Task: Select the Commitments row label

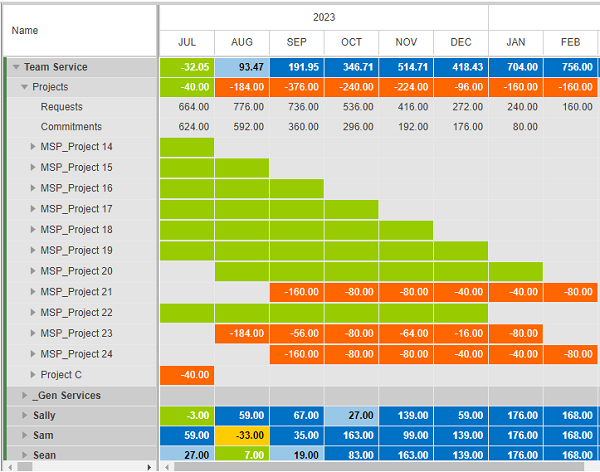Action: (71, 127)
